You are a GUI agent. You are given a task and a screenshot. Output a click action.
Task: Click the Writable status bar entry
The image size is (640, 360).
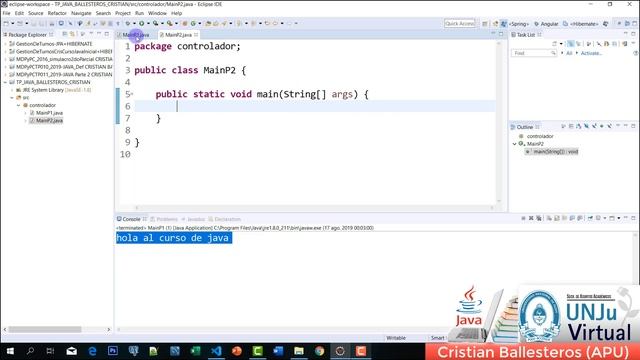[396, 338]
